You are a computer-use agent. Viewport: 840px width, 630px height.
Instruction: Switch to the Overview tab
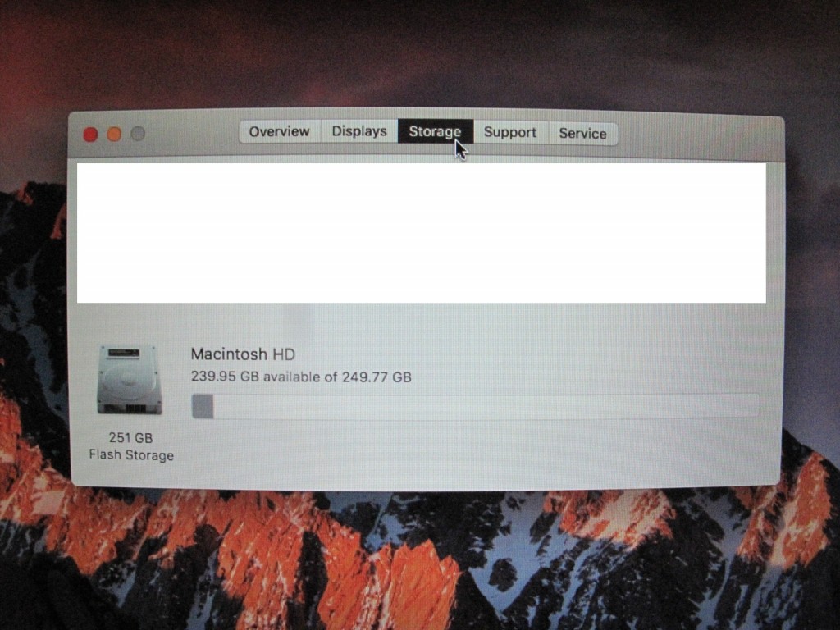pos(280,132)
